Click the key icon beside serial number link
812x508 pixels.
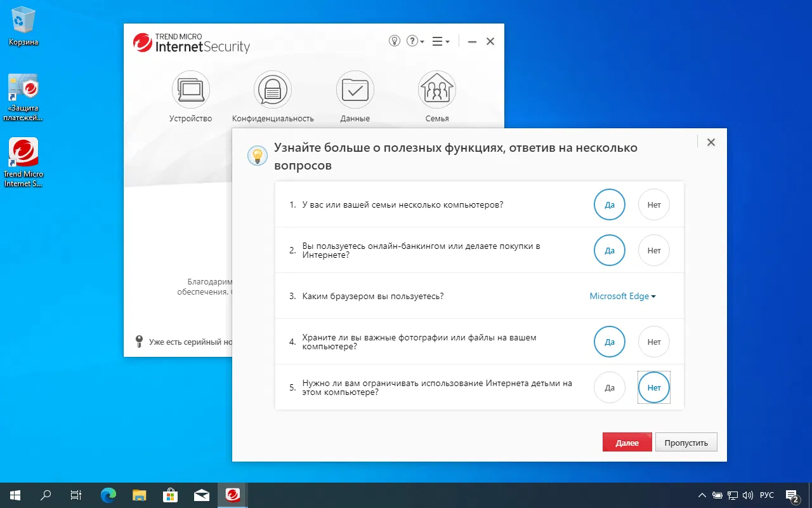pos(140,342)
